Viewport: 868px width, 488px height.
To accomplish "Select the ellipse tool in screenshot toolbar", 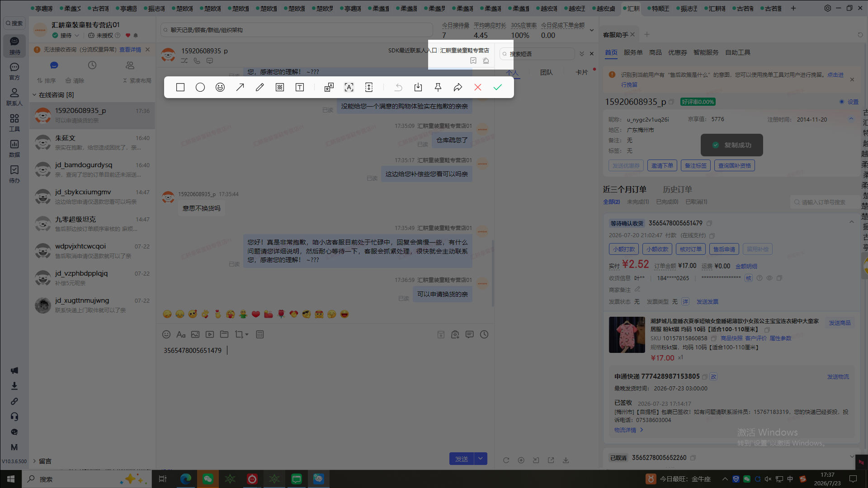I will [x=200, y=87].
